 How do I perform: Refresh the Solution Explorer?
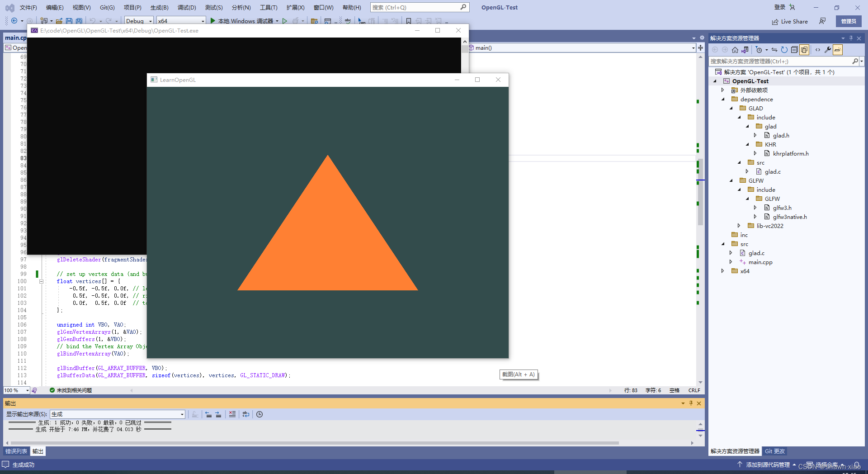click(784, 50)
